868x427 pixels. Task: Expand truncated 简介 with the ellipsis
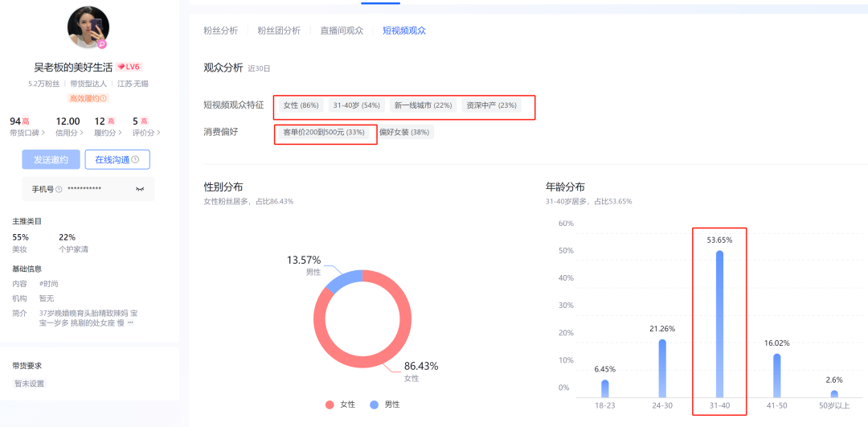pyautogui.click(x=130, y=322)
